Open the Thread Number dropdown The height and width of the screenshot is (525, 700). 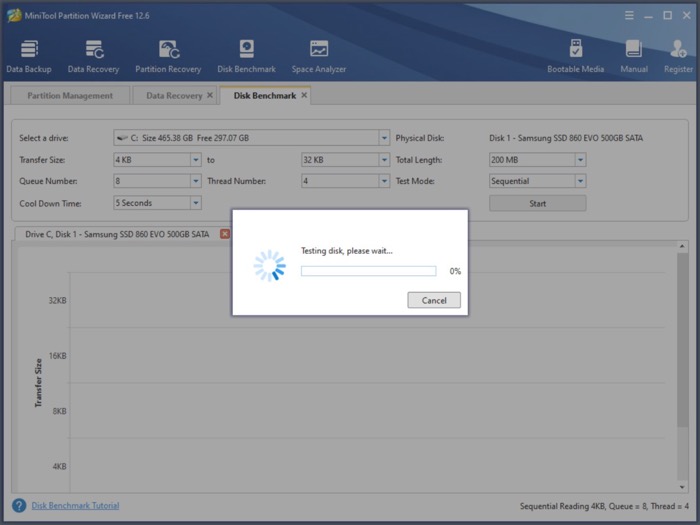pyautogui.click(x=384, y=181)
